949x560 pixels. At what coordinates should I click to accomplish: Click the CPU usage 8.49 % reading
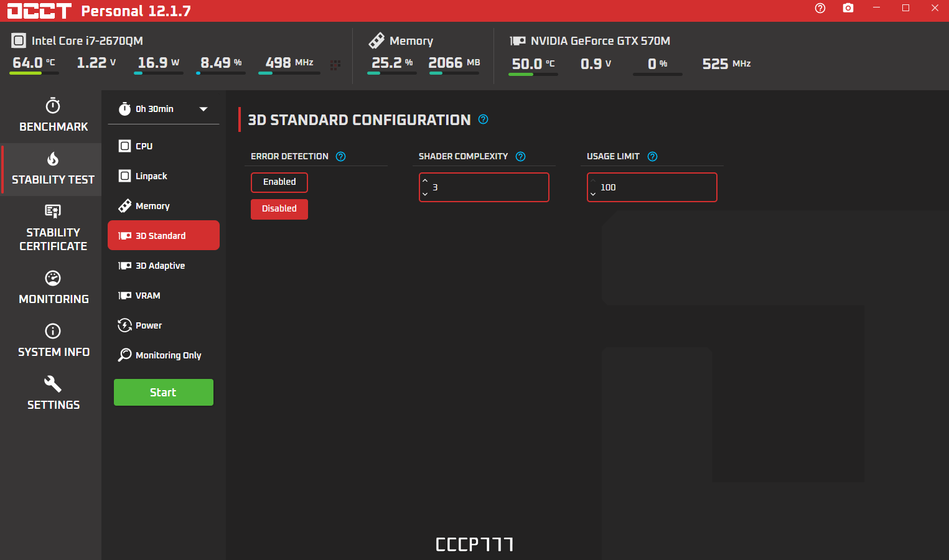tap(221, 63)
